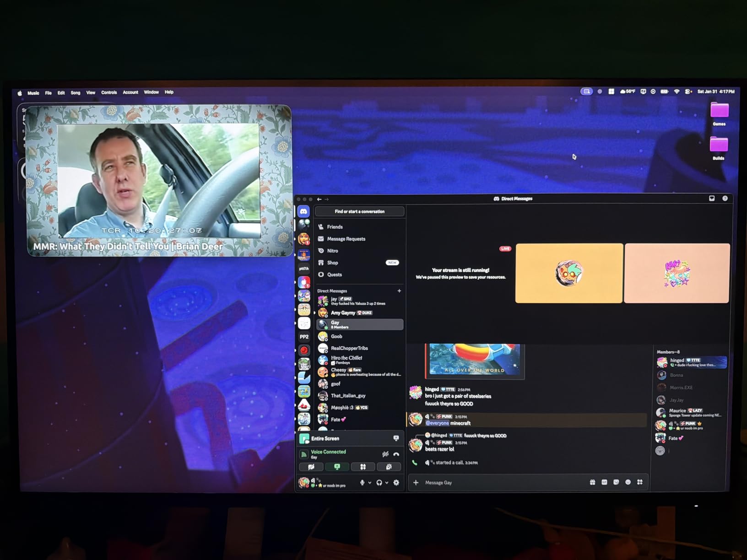Open the sticker picker
This screenshot has height=560, width=747.
(616, 482)
